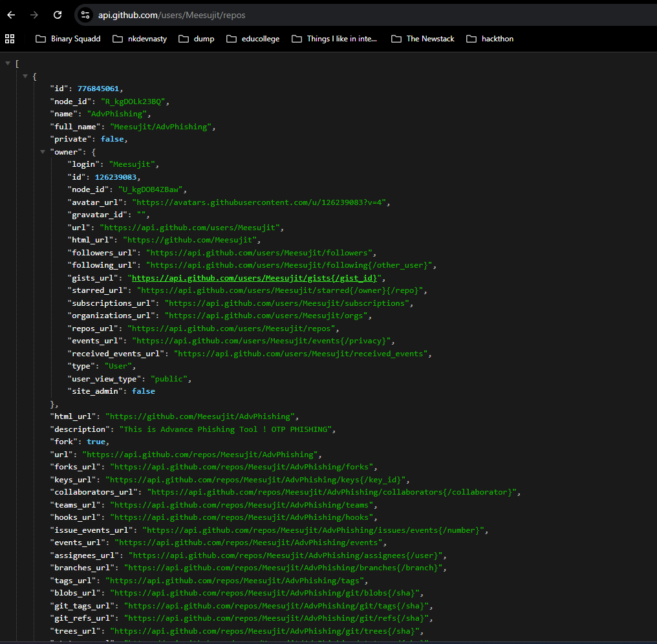Click the assignees_url key

coord(85,555)
